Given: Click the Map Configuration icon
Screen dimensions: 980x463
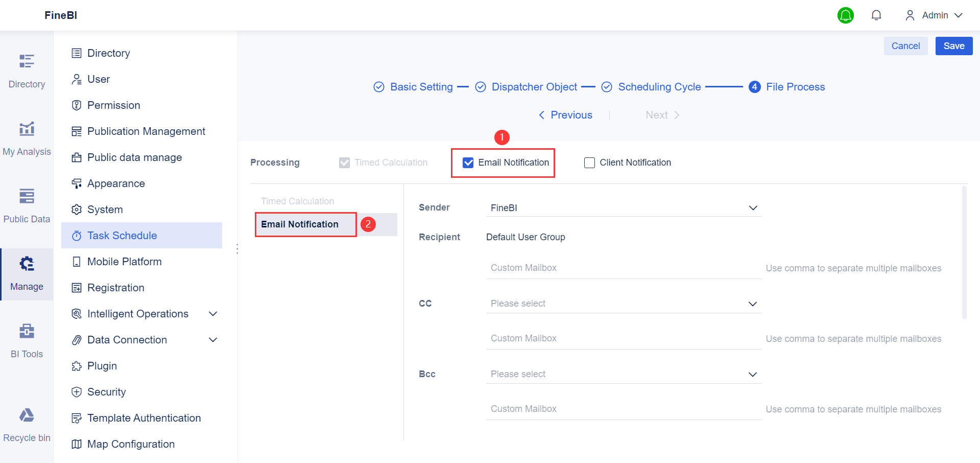Looking at the screenshot, I should tap(77, 444).
